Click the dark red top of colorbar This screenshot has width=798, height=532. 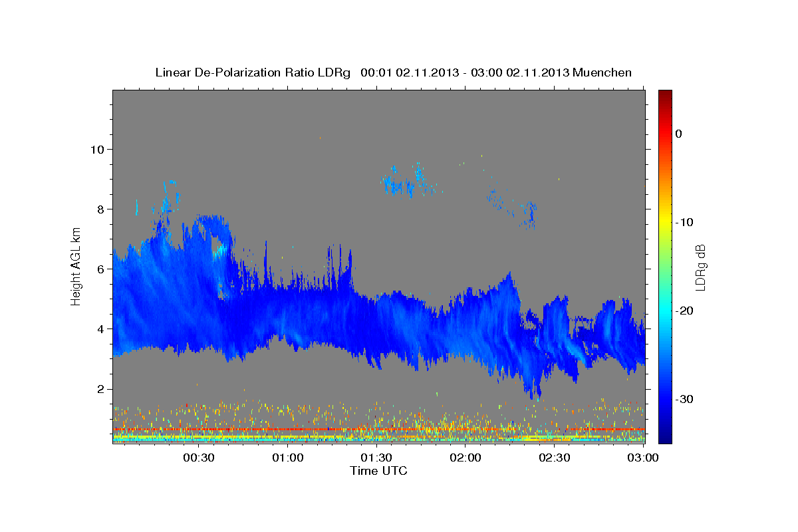click(x=665, y=96)
